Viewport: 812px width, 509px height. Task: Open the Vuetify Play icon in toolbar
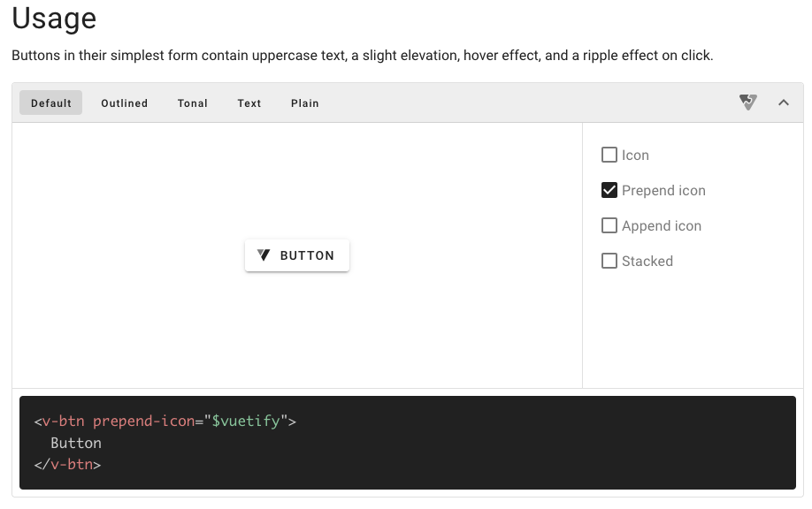point(747,103)
